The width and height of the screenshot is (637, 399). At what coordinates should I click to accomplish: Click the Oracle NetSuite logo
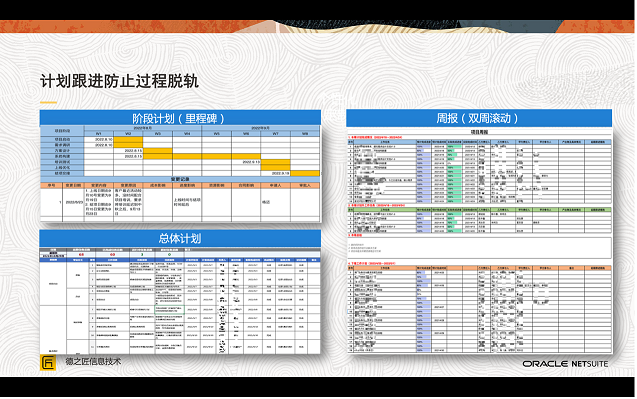(x=565, y=364)
